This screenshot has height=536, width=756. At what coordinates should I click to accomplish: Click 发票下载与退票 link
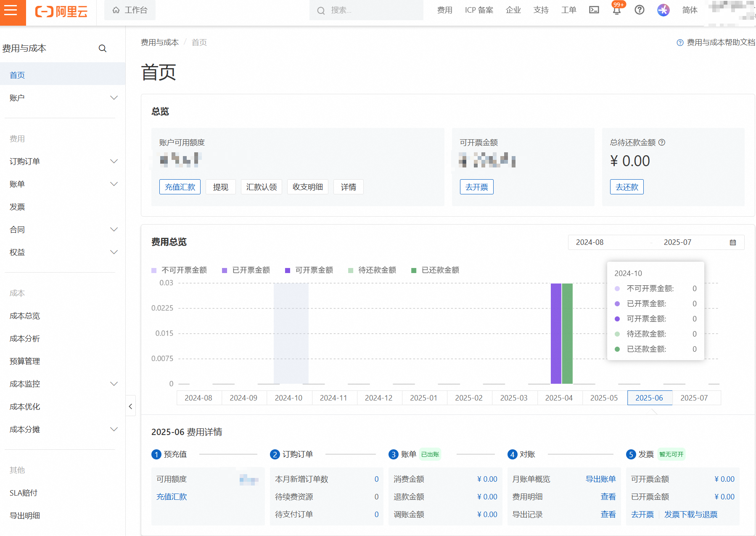point(691,515)
